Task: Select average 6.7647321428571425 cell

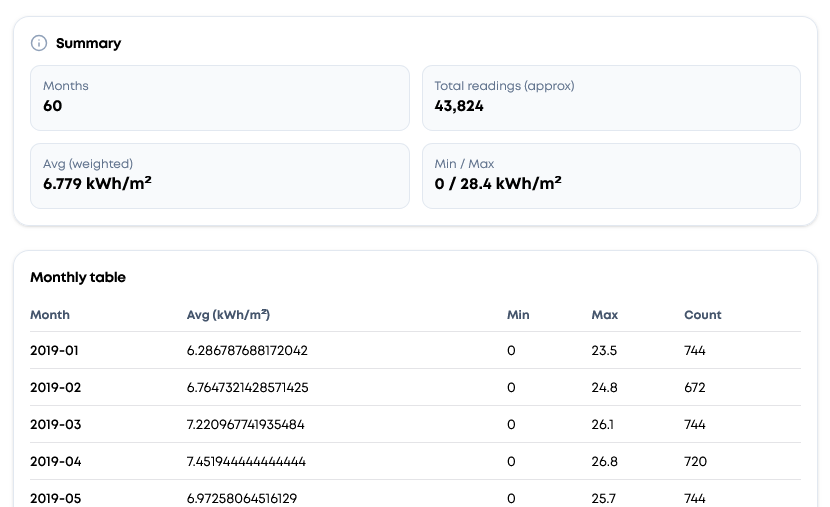Action: point(248,387)
